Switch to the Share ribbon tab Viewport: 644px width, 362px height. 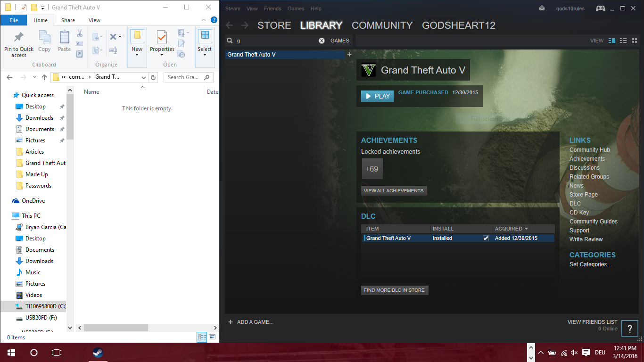(68, 20)
